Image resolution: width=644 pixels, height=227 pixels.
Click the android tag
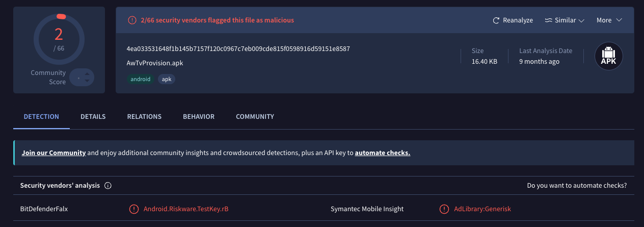tap(141, 79)
